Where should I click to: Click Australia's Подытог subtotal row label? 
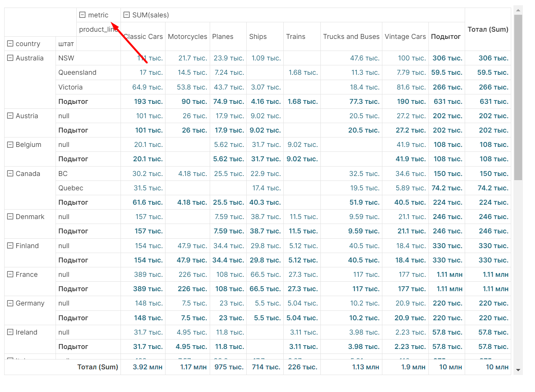(73, 102)
